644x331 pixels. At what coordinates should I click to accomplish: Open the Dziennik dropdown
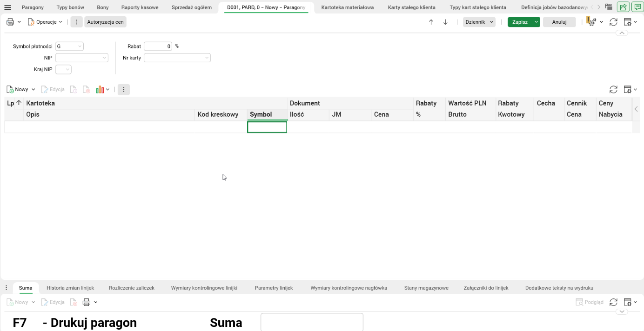pyautogui.click(x=479, y=22)
